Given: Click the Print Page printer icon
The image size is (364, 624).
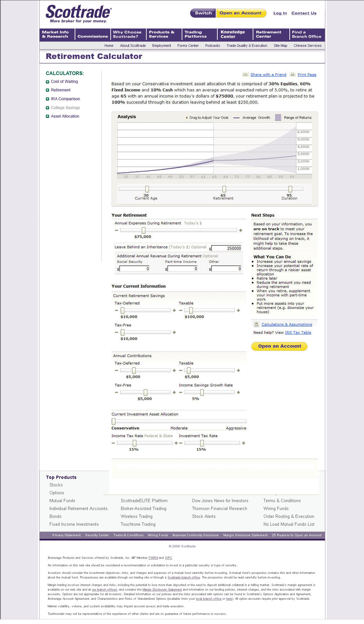Looking at the screenshot, I should point(293,74).
